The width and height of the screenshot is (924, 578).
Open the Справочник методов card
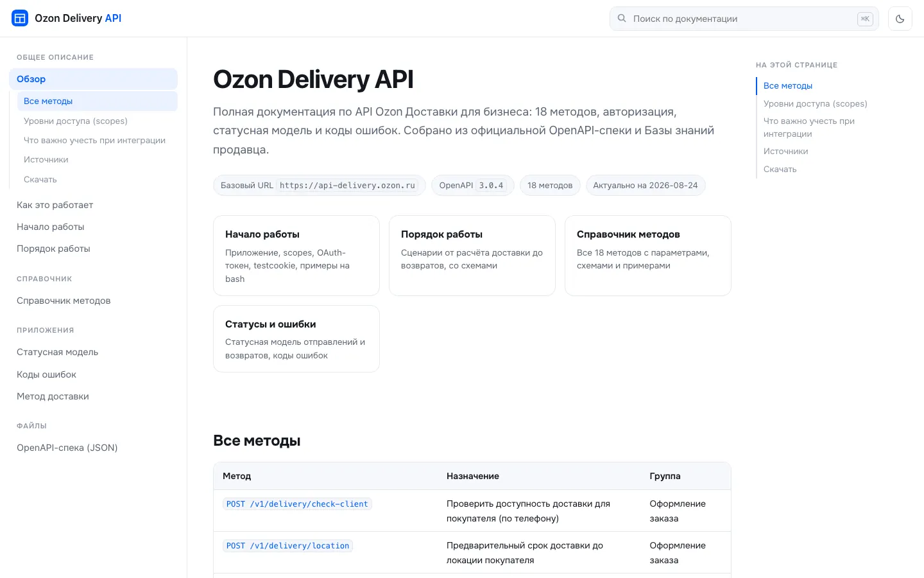pyautogui.click(x=648, y=256)
